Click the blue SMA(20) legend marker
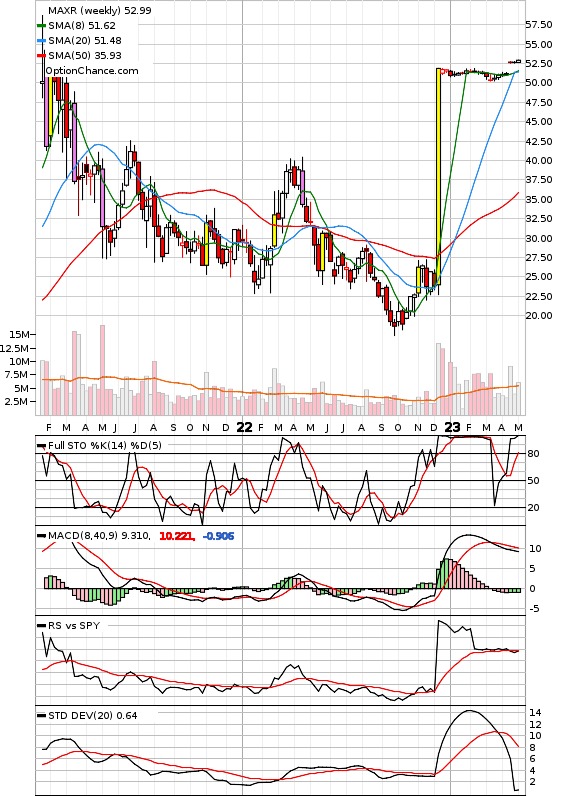Viewport: 566px width, 796px height. [43, 41]
